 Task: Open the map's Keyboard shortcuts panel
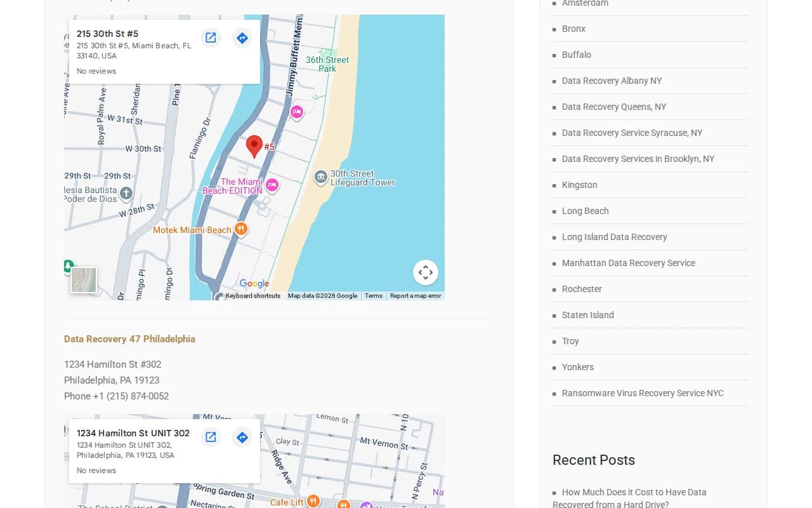click(x=252, y=295)
